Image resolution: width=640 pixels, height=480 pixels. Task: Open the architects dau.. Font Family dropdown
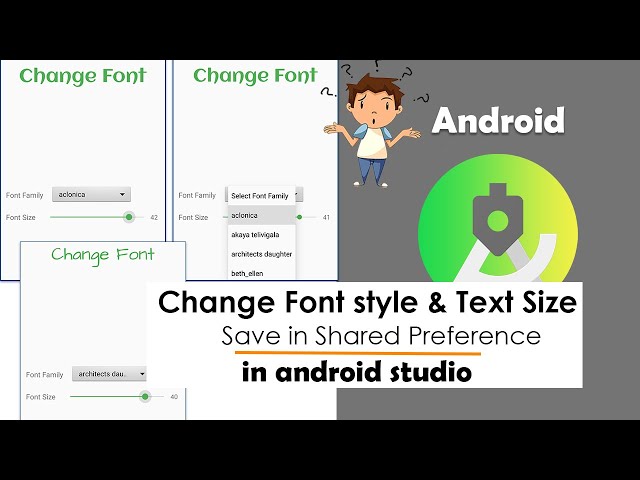tap(109, 373)
